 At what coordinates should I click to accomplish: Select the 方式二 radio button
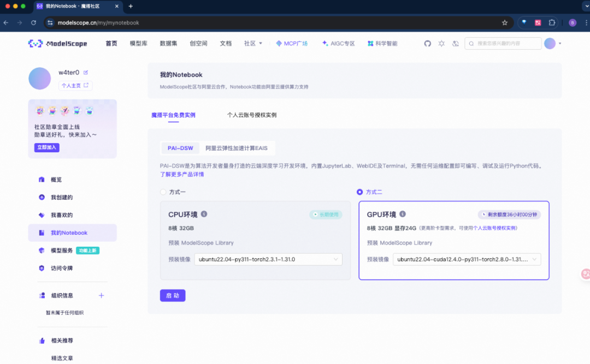coord(359,192)
